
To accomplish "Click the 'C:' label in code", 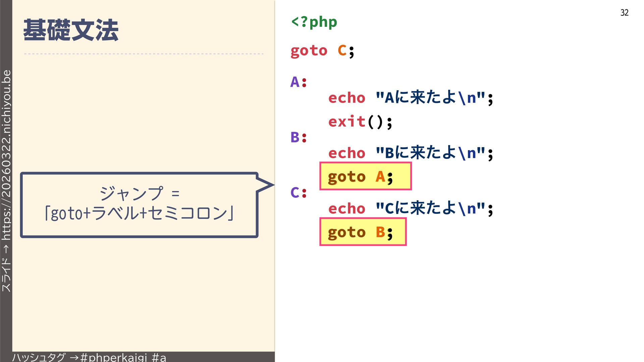I will coord(299,193).
